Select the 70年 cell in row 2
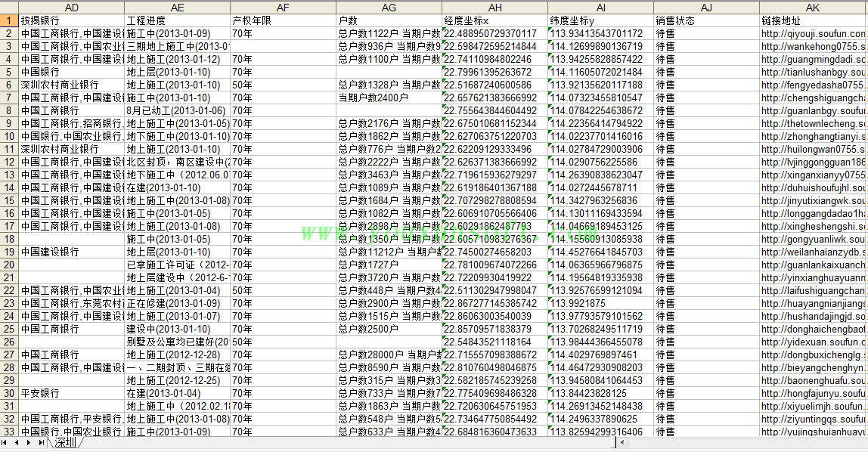This screenshot has width=868, height=452. (283, 33)
